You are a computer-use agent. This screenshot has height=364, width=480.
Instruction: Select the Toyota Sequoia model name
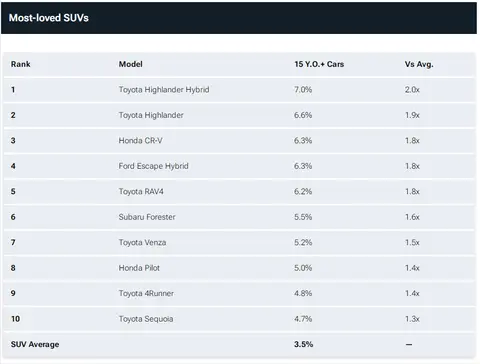(x=146, y=319)
